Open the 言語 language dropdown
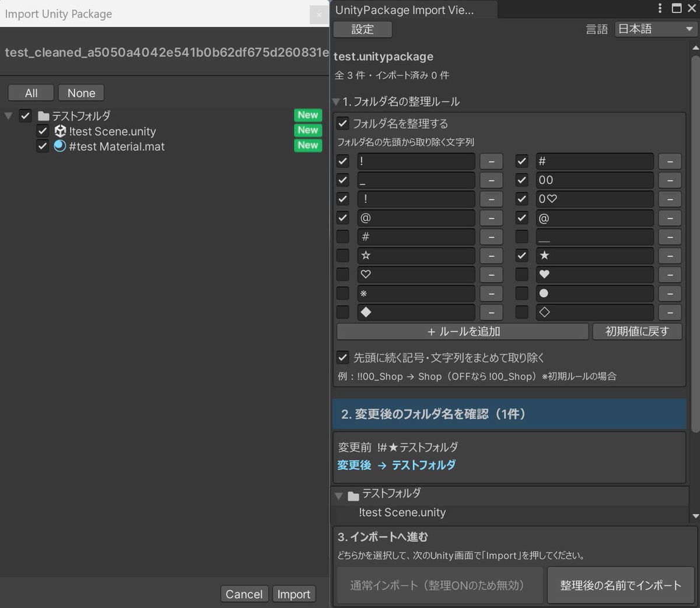This screenshot has height=608, width=700. [x=656, y=29]
